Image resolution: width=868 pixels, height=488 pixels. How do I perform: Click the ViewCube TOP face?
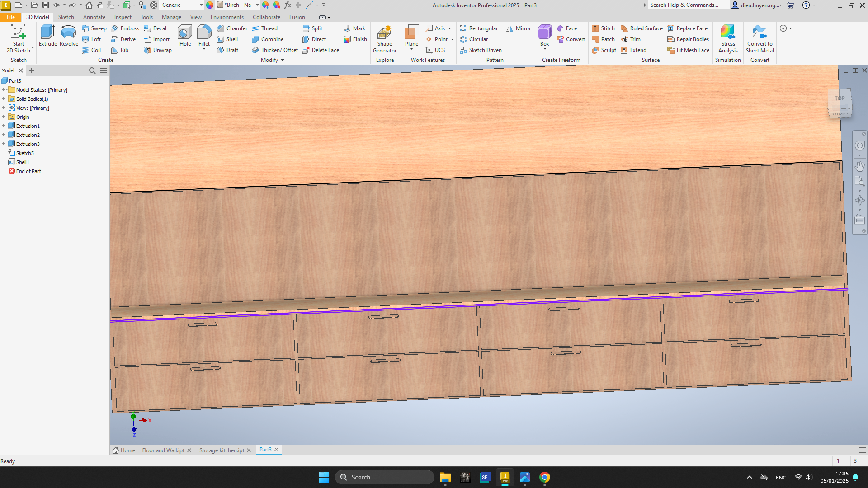pos(840,98)
